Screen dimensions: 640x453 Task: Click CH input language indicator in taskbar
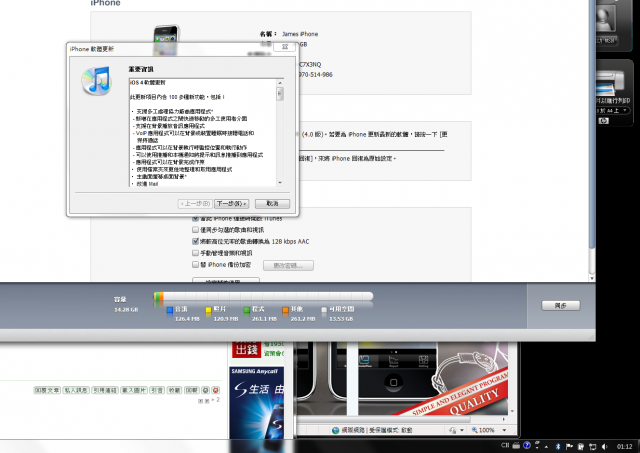[x=505, y=446]
